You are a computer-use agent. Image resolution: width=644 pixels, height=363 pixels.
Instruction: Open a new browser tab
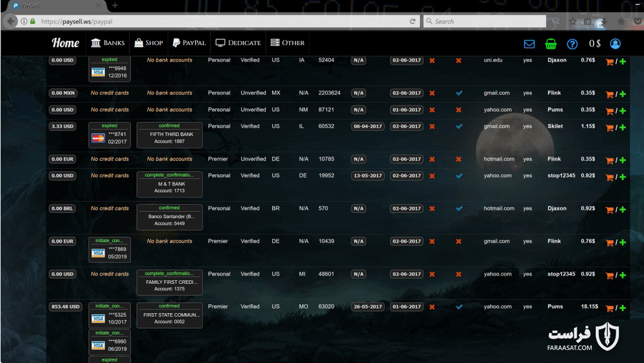pyautogui.click(x=115, y=5)
